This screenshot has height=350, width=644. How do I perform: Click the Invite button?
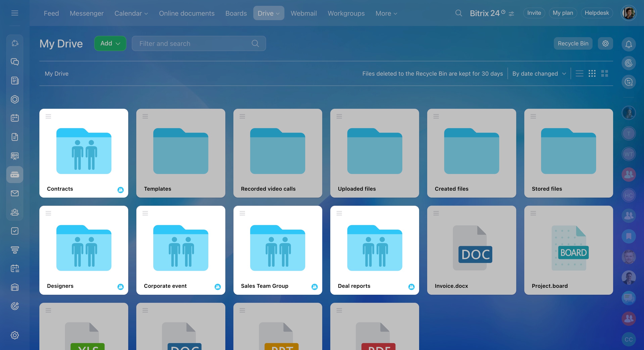pyautogui.click(x=534, y=13)
